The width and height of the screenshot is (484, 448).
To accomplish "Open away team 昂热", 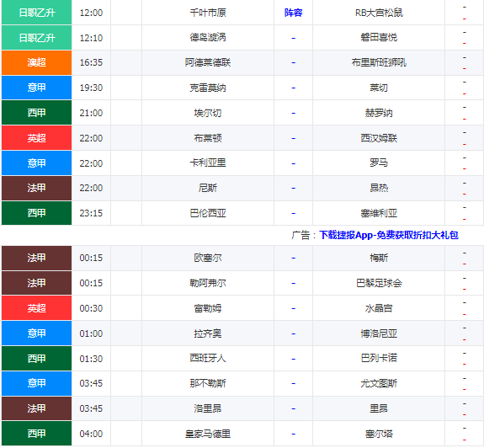I will point(379,188).
